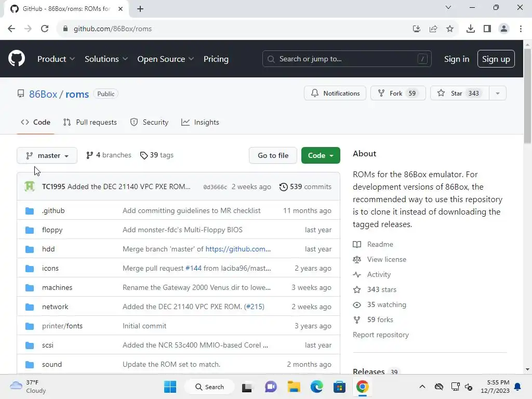Switch to the Security tab
Screen dimensions: 532x399
149,122
